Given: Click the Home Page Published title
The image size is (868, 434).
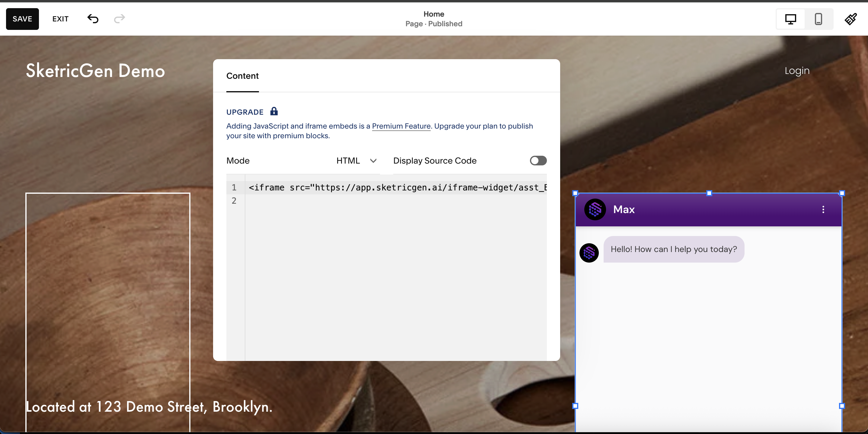Looking at the screenshot, I should pyautogui.click(x=434, y=19).
